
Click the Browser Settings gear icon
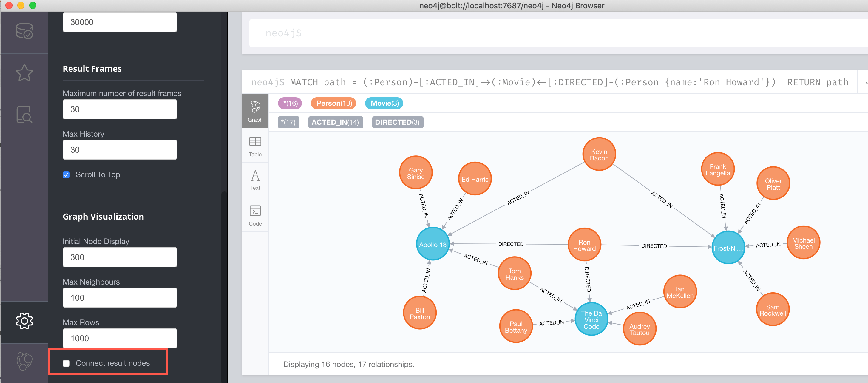click(24, 321)
